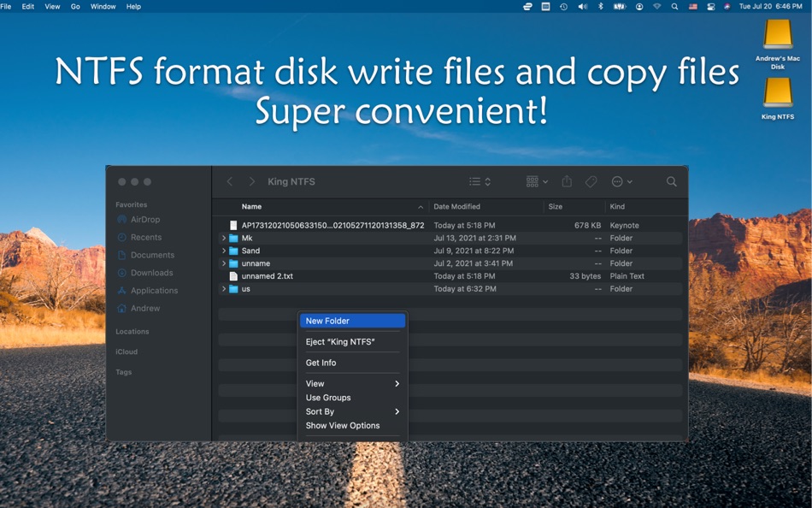The height and width of the screenshot is (508, 812).
Task: Click the 678 KB size value
Action: click(588, 226)
